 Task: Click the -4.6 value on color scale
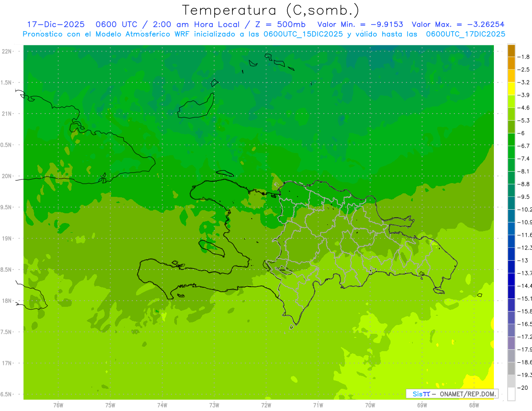pos(524,108)
